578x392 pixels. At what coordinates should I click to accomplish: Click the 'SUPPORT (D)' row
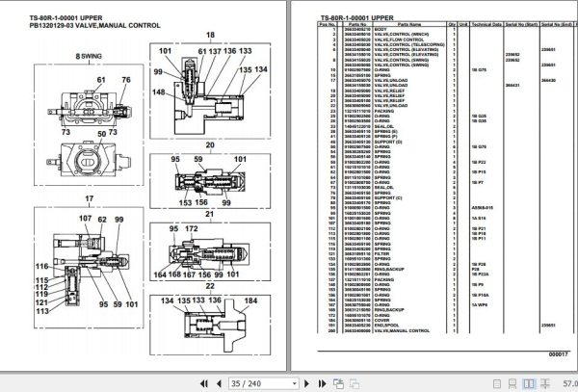coord(446,142)
